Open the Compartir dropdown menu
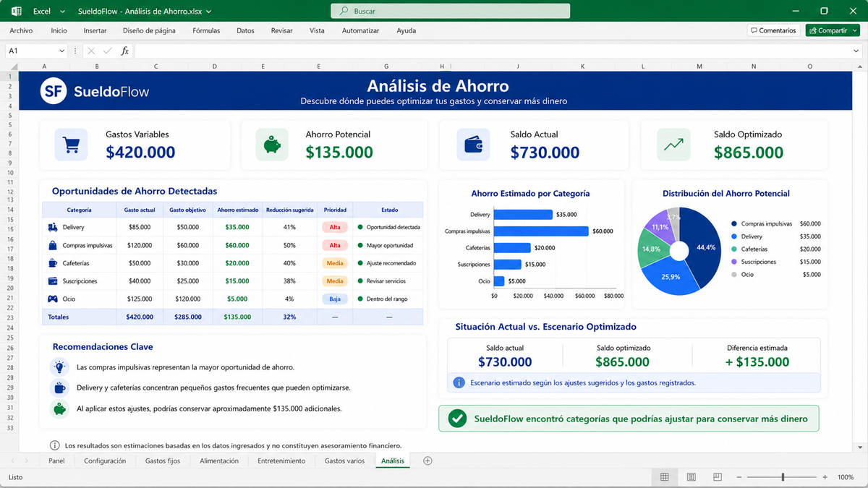Screen dimensions: 868x488 (855, 30)
